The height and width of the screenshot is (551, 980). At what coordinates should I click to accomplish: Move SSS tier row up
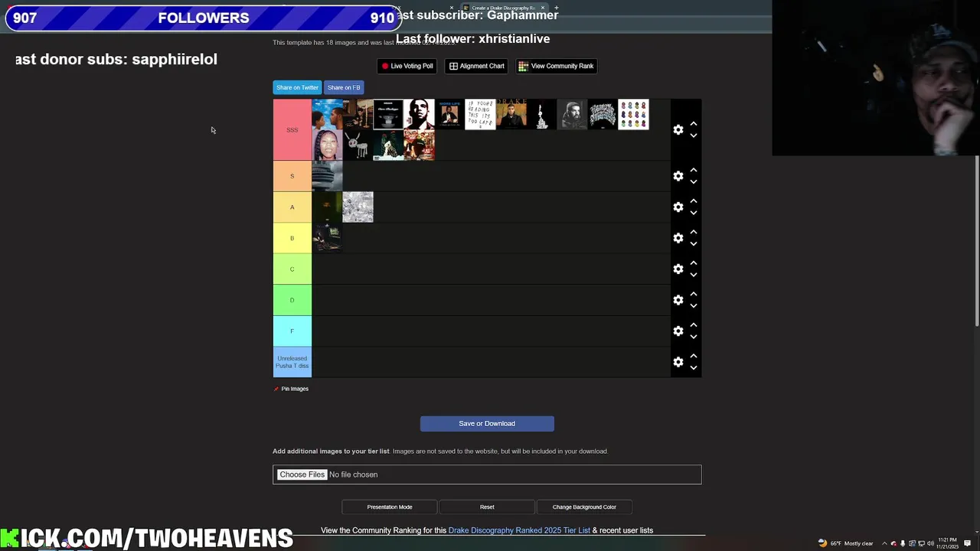[693, 124]
